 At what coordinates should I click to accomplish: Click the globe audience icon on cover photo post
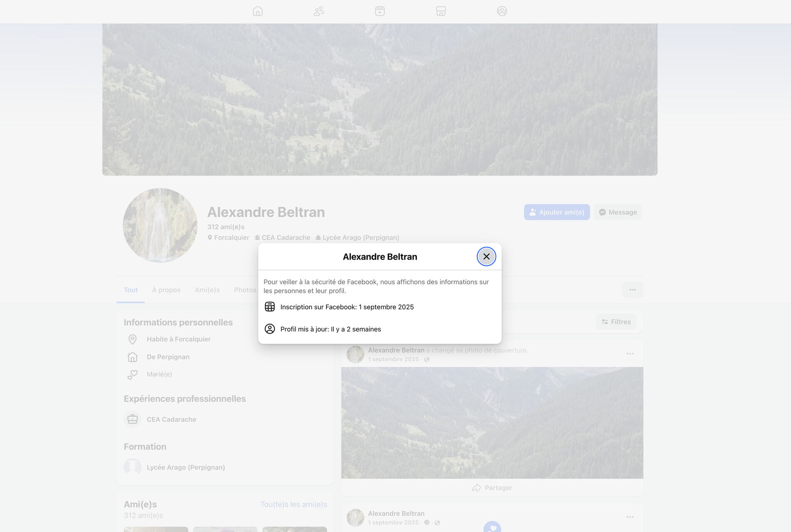tap(427, 359)
